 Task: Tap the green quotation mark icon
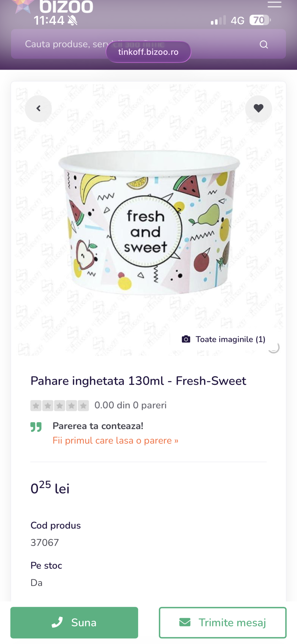pos(36,427)
